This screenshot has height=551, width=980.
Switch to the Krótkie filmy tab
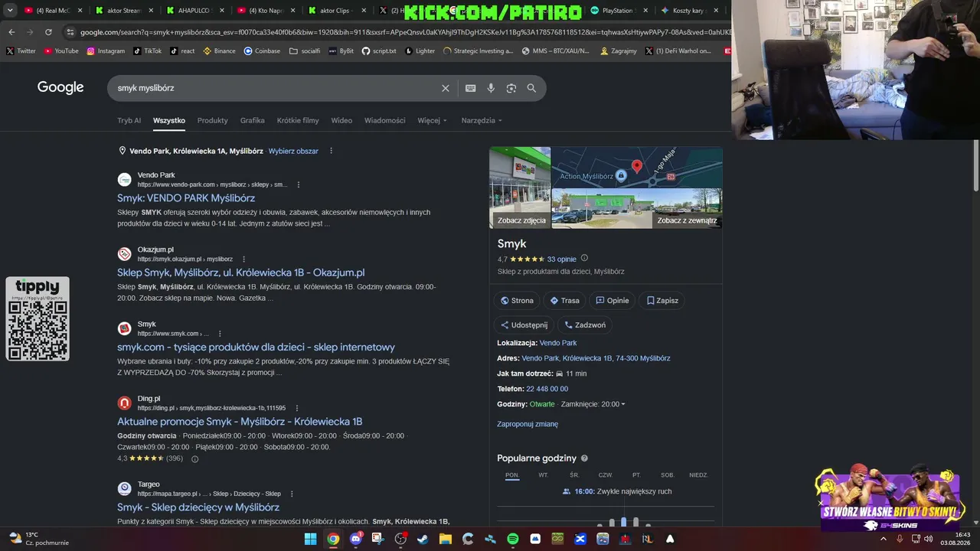tap(298, 120)
